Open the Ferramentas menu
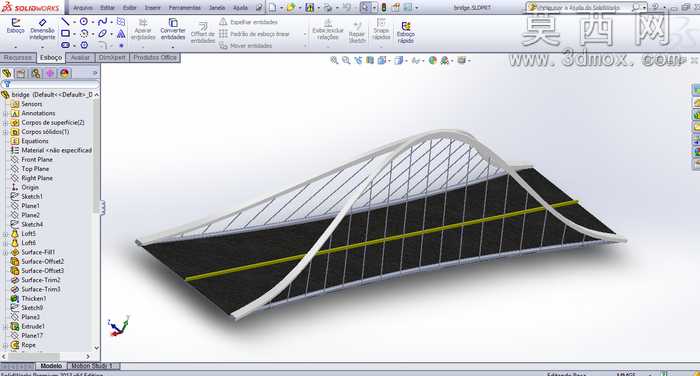The image size is (700, 376). (185, 8)
